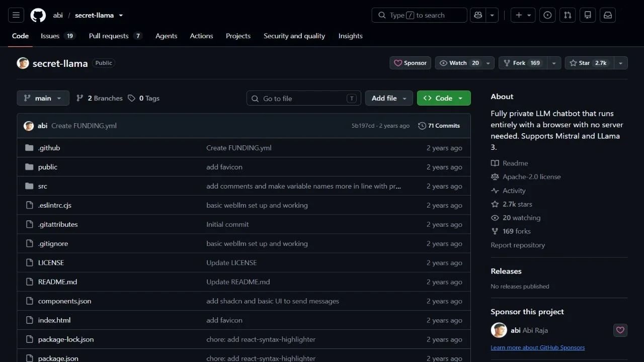644x362 pixels.
Task: Switch to the Issues tab
Action: (58, 36)
